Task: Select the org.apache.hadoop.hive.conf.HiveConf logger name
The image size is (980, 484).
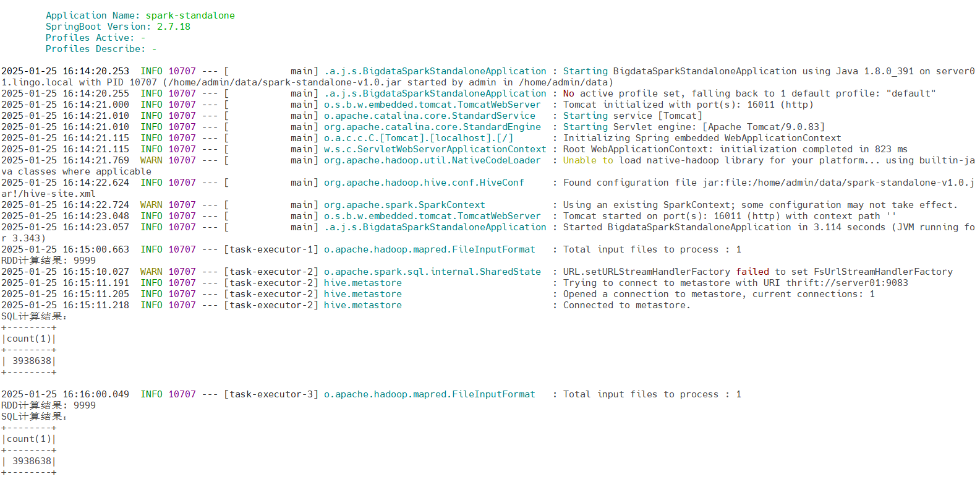Action: click(x=424, y=183)
